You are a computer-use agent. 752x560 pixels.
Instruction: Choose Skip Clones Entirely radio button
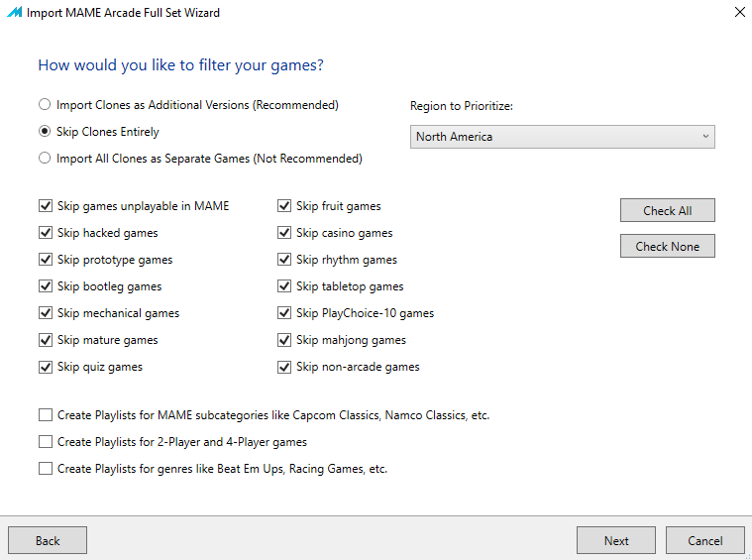(44, 132)
